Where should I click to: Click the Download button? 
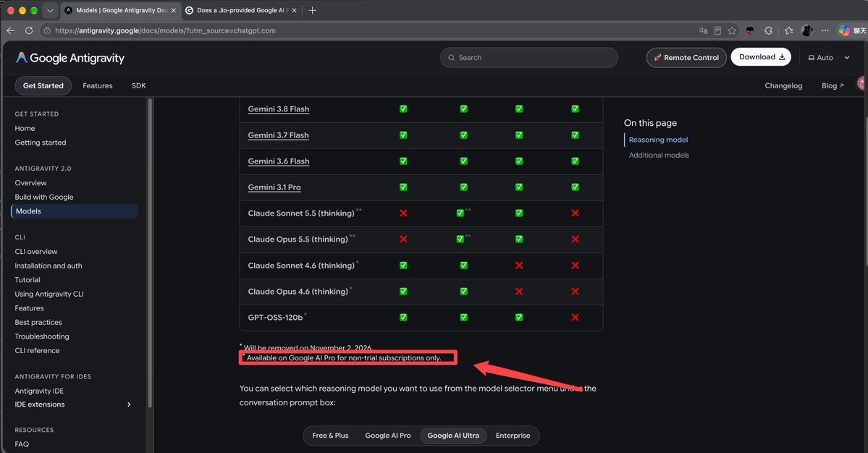point(761,57)
